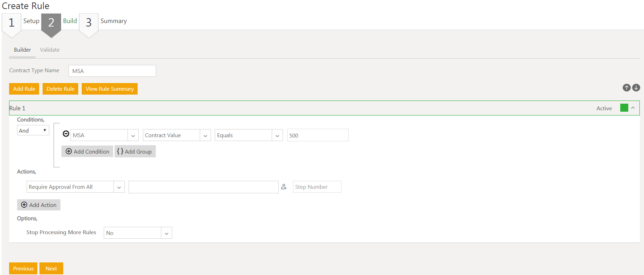
Task: Open Stop Processing More Rules dropdown
Action: [x=138, y=233]
